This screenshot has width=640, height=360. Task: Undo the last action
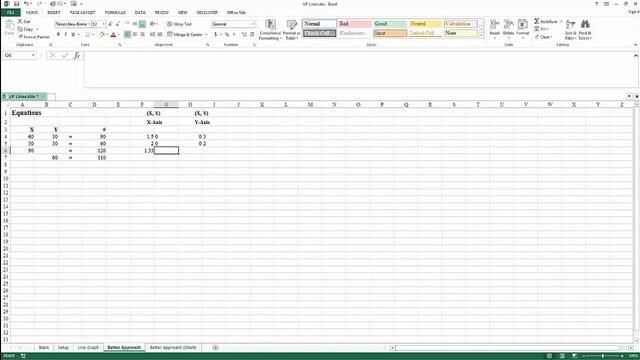pyautogui.click(x=26, y=4)
